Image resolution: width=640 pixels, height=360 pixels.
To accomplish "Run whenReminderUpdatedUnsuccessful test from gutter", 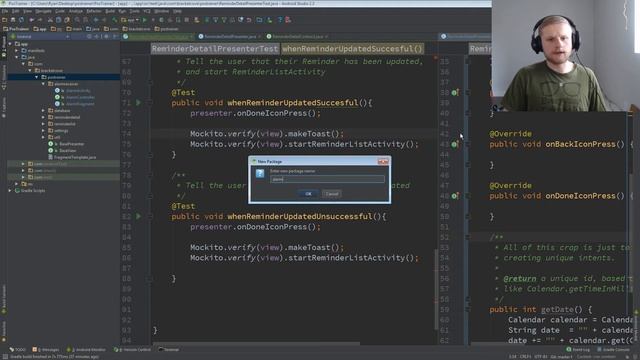I will click(138, 216).
